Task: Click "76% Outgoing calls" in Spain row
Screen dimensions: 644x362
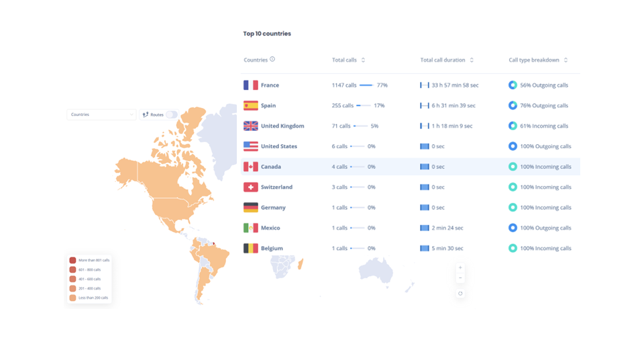Action: (544, 105)
